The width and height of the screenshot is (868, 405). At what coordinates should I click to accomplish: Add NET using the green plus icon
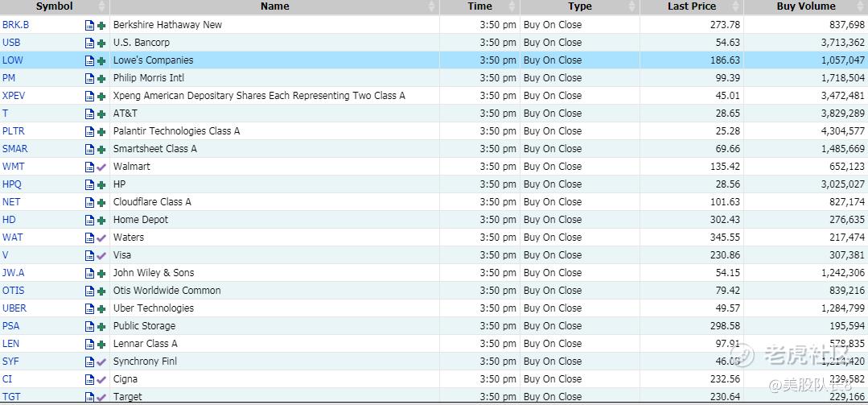coord(101,203)
